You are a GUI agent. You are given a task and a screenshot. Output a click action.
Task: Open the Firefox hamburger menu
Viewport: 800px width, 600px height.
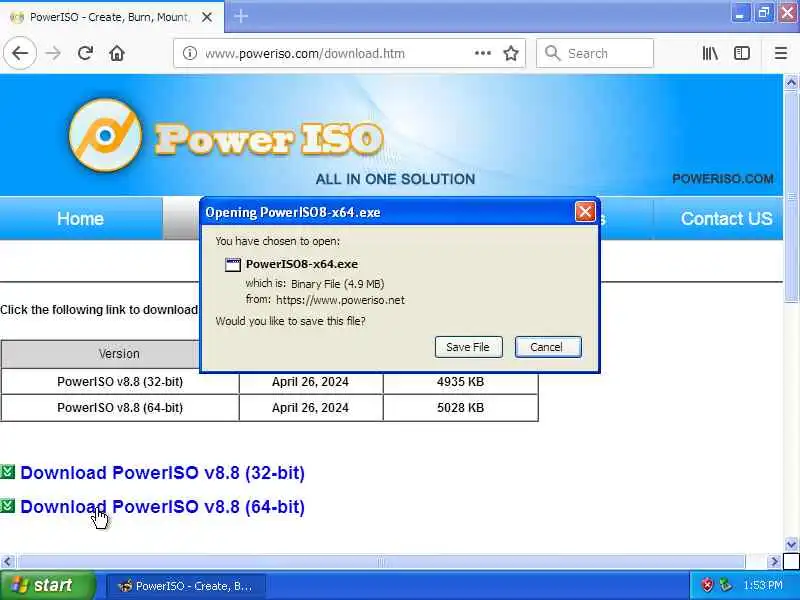click(x=781, y=53)
